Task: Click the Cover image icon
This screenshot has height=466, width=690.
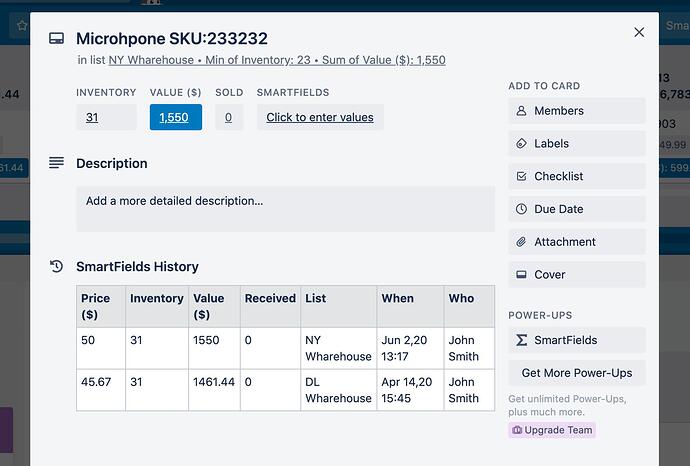Action: coord(521,275)
